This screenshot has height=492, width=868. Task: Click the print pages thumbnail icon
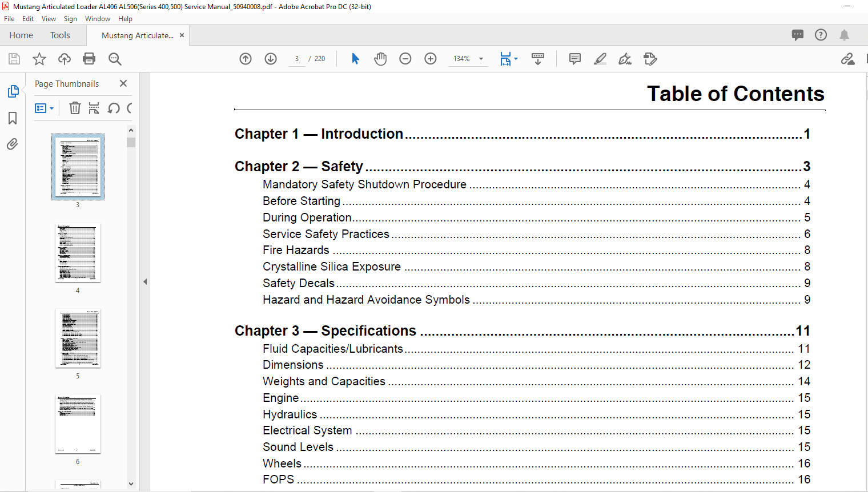click(94, 108)
